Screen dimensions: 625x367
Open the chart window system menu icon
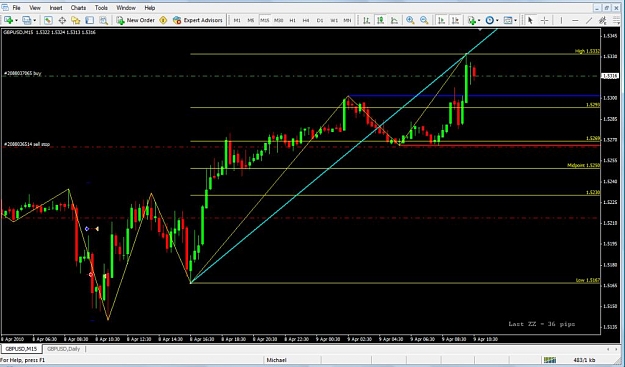4,8
